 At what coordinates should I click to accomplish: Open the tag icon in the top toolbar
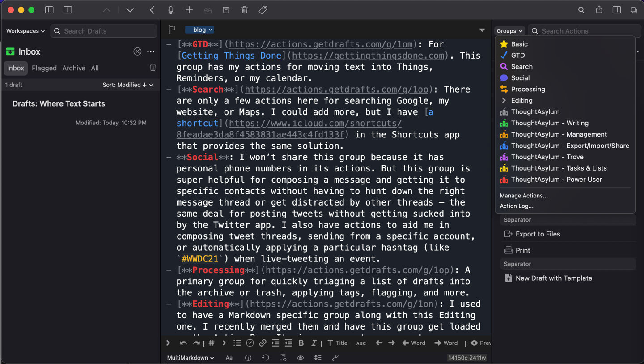pyautogui.click(x=263, y=10)
